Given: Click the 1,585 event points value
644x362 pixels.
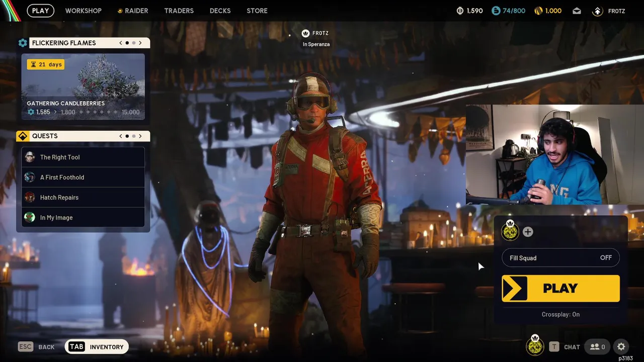Looking at the screenshot, I should pyautogui.click(x=43, y=112).
